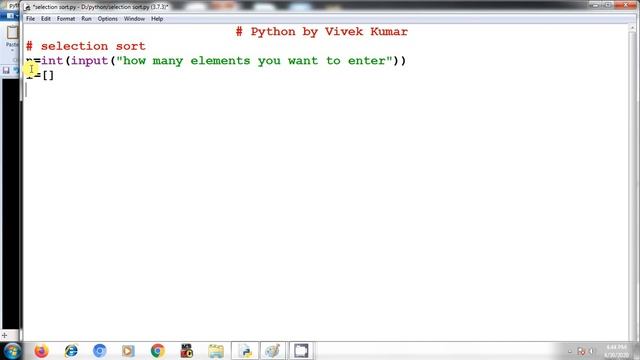Launch Firefox from the taskbar
640x360 pixels.
[x=41, y=351]
